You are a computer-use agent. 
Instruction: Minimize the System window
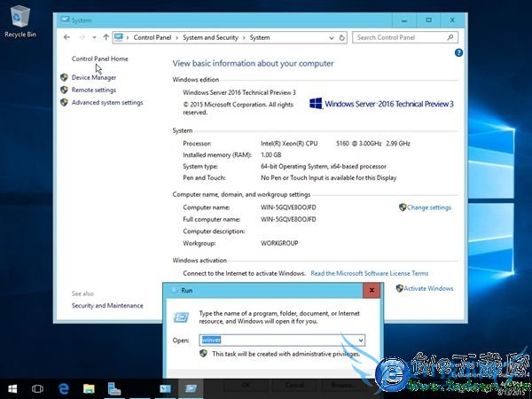point(404,20)
